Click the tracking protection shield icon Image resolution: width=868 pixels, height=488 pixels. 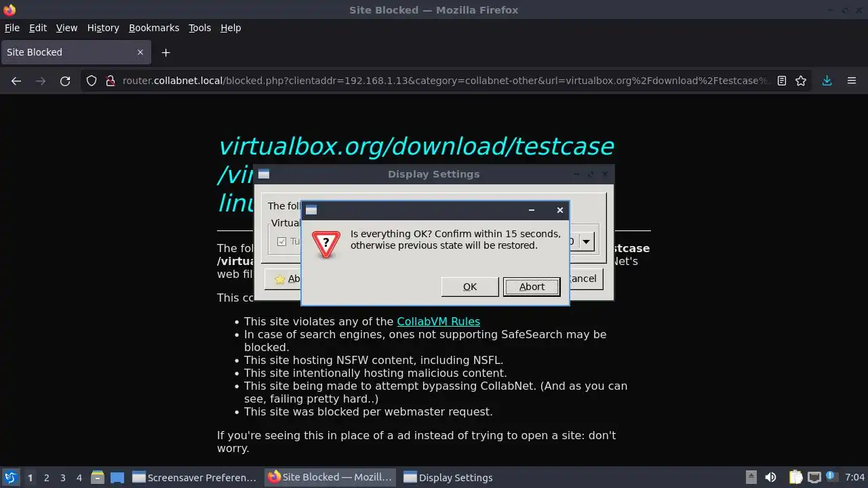92,81
